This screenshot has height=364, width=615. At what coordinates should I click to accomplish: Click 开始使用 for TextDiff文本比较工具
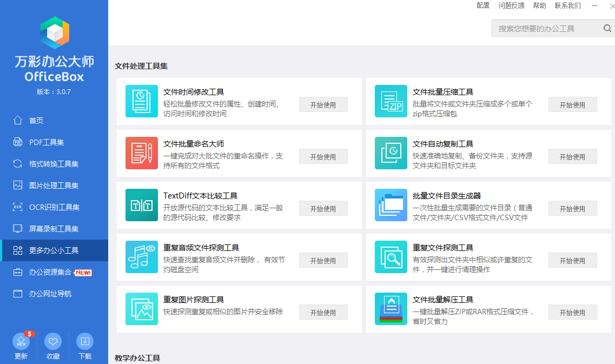323,209
